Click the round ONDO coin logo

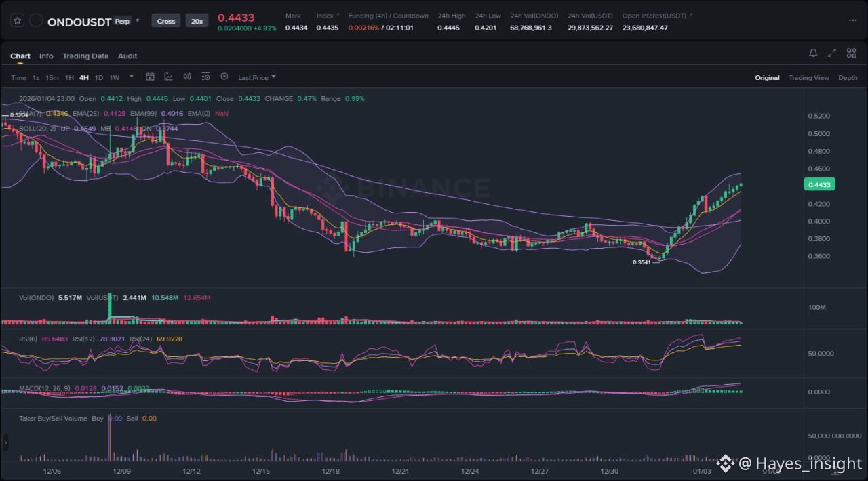pyautogui.click(x=36, y=21)
